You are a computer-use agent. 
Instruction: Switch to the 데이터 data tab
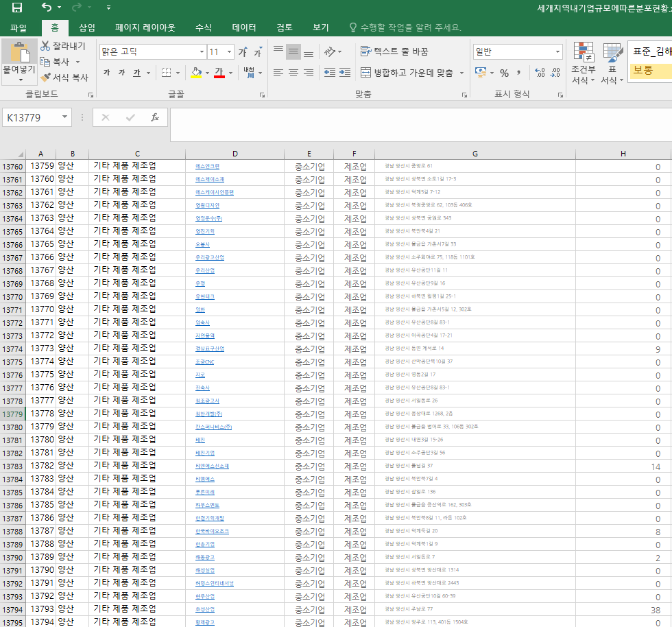(244, 28)
